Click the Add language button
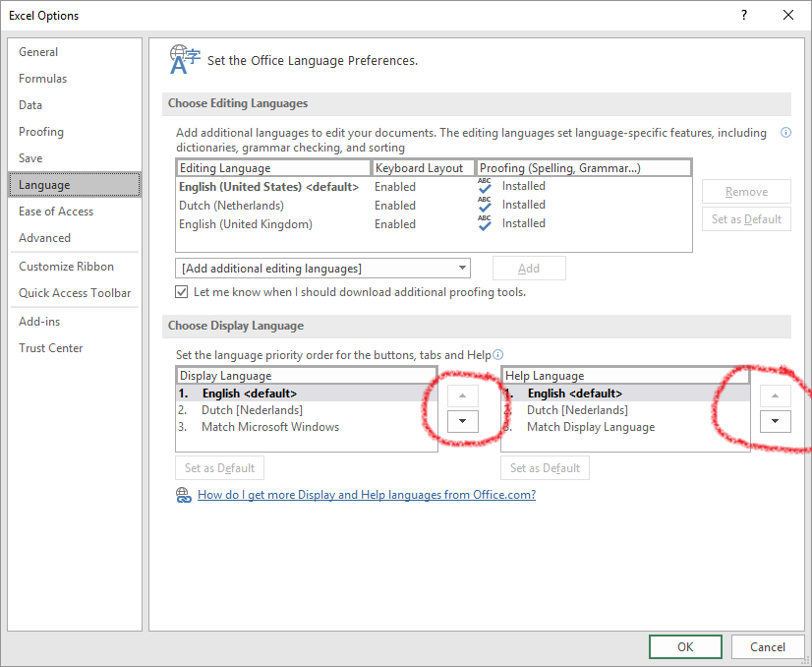 [529, 269]
